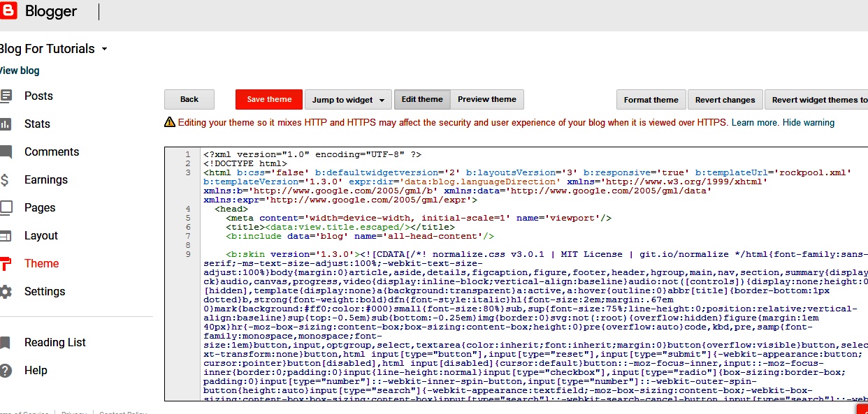The width and height of the screenshot is (868, 414).
Task: Click the Posts sidebar icon
Action: click(x=6, y=96)
